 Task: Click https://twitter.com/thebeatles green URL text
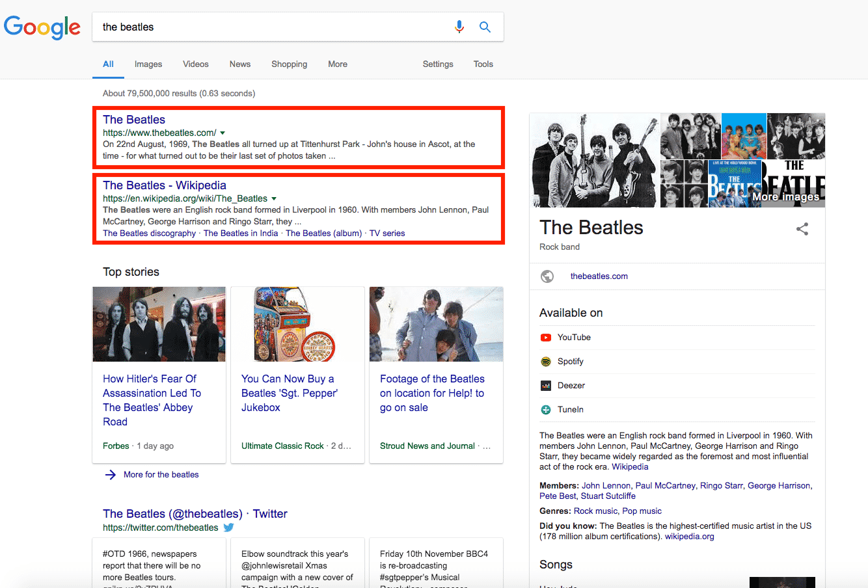point(161,528)
